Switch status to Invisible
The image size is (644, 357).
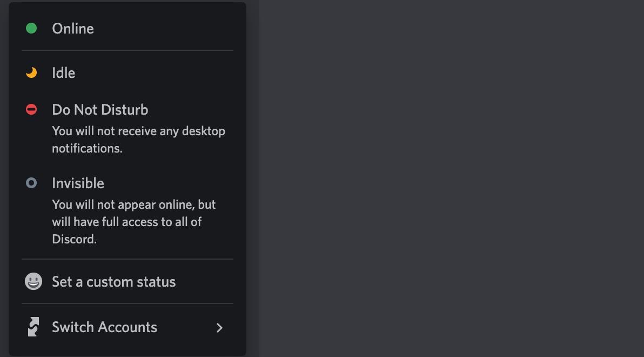[78, 183]
